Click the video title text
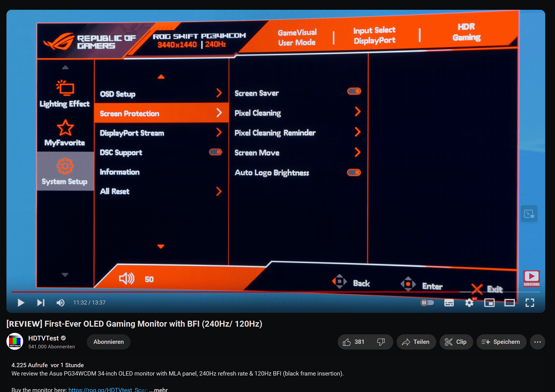 [x=135, y=324]
